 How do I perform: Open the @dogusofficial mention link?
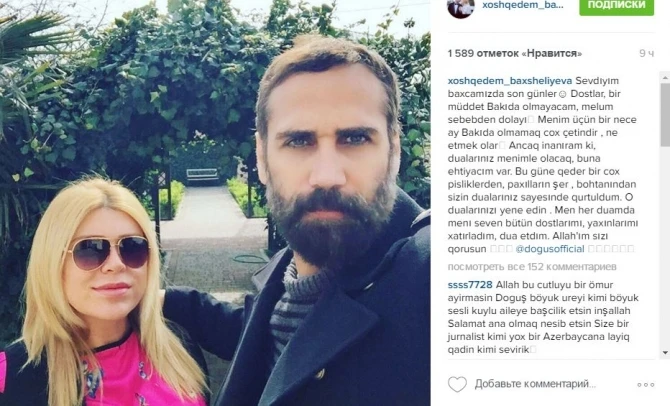tap(550, 249)
